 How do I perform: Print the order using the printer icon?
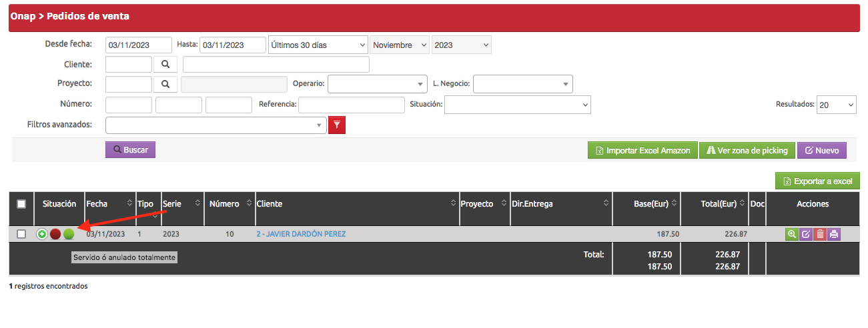[x=834, y=234]
